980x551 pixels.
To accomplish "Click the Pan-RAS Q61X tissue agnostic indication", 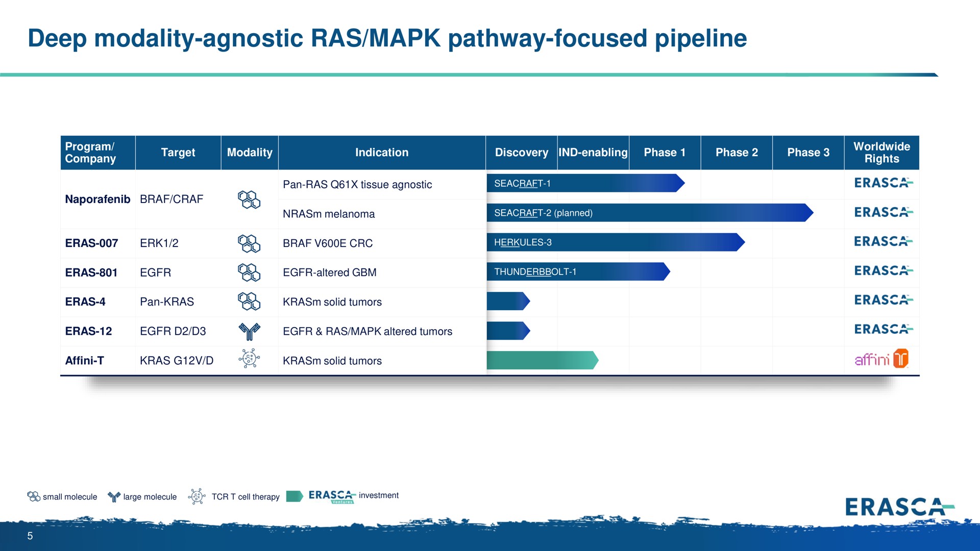I will (357, 185).
